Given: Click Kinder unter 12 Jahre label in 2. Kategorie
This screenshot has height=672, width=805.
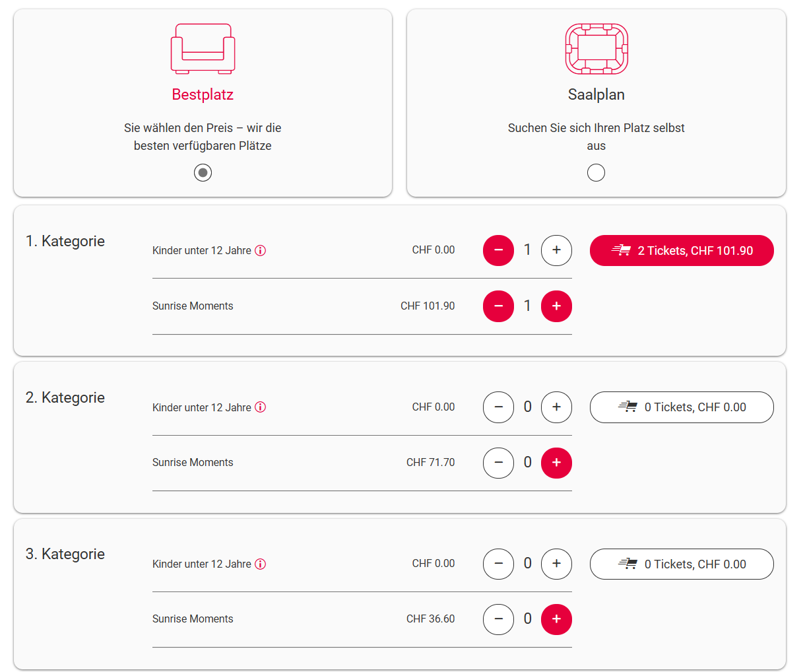Looking at the screenshot, I should click(x=202, y=407).
